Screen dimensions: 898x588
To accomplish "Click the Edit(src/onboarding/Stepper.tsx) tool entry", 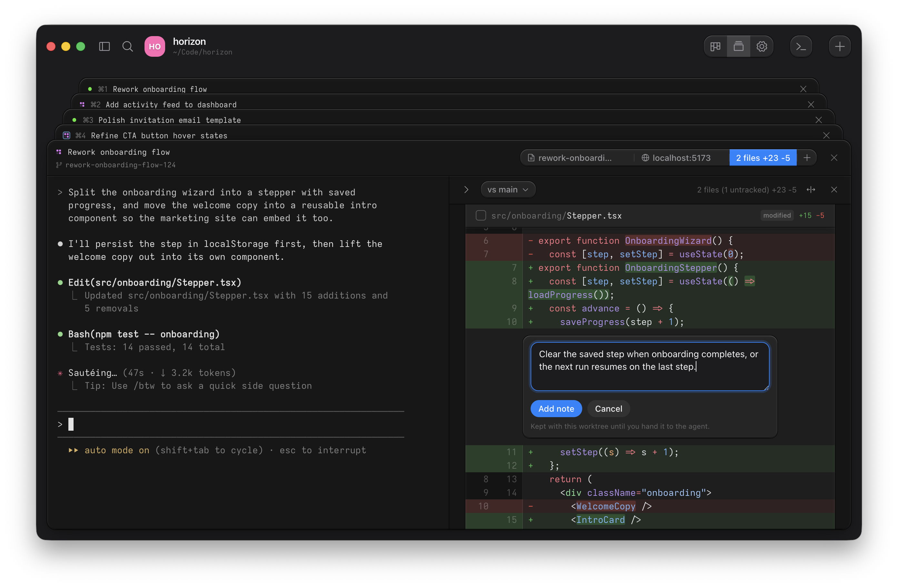I will pyautogui.click(x=154, y=282).
